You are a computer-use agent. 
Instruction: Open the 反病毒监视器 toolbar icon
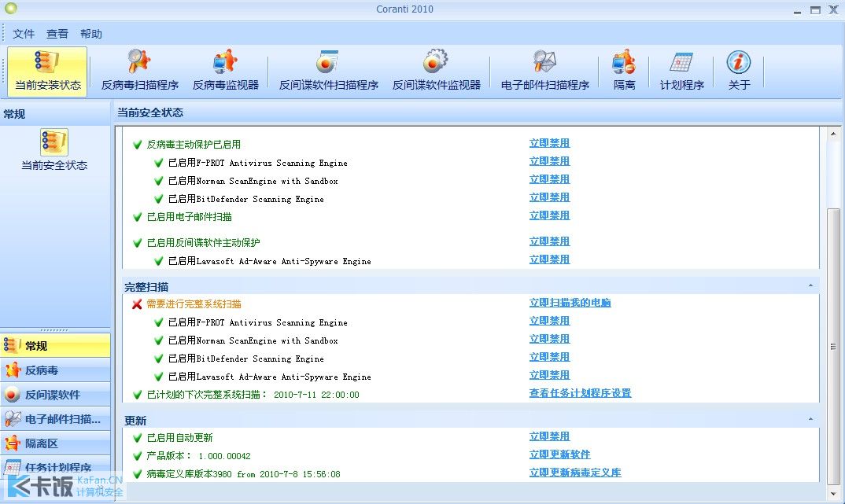(225, 71)
